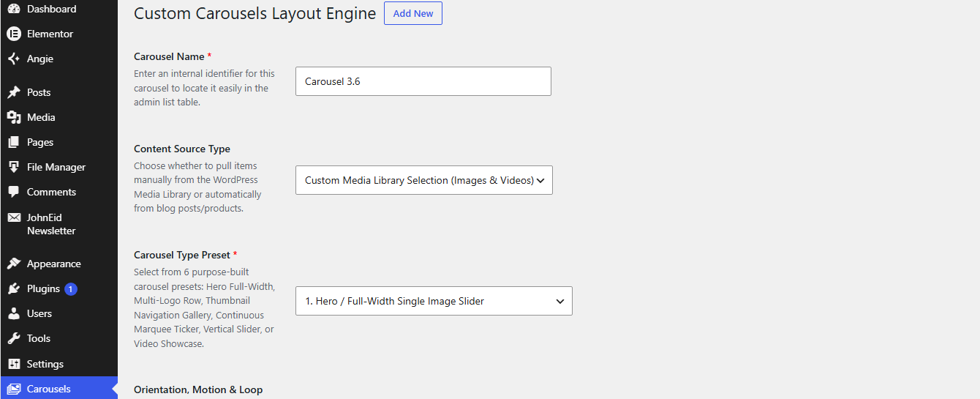Viewport: 980px width, 399px height.
Task: Click the Plugins update count badge
Action: click(x=70, y=289)
